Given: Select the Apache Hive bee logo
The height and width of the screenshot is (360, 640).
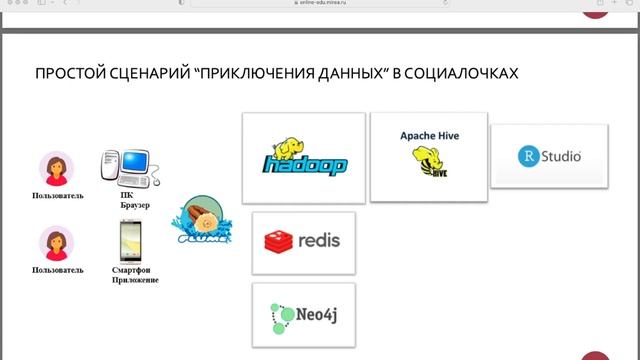Looking at the screenshot, I should coord(429,162).
